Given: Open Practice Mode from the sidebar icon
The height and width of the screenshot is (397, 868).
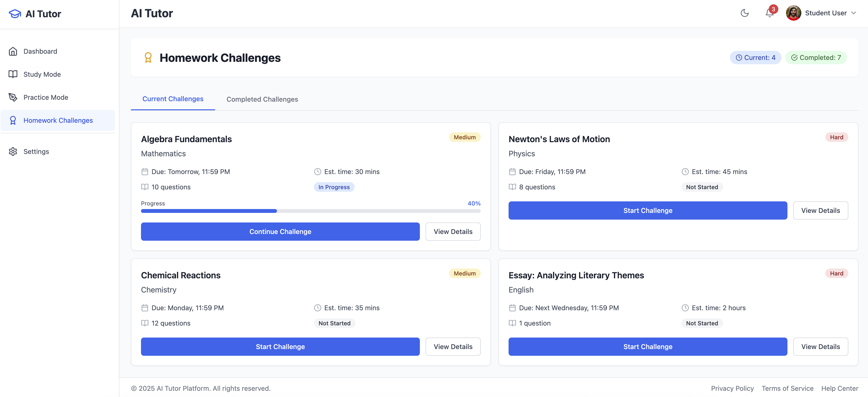Looking at the screenshot, I should (x=13, y=97).
